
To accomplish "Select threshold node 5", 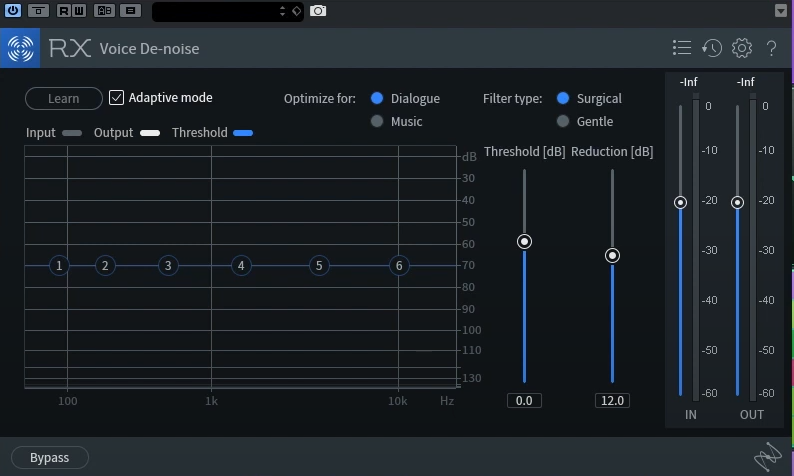I will click(x=319, y=265).
